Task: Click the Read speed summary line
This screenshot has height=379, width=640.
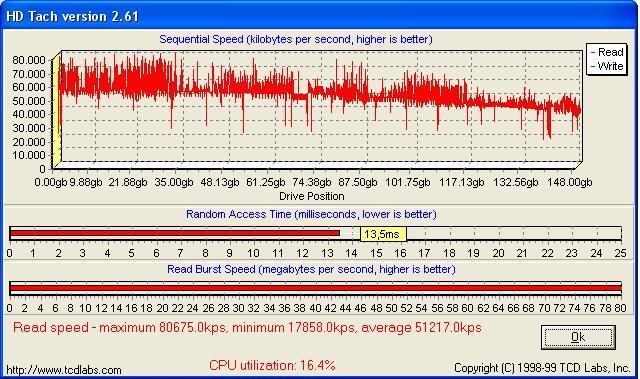Action: click(x=247, y=327)
